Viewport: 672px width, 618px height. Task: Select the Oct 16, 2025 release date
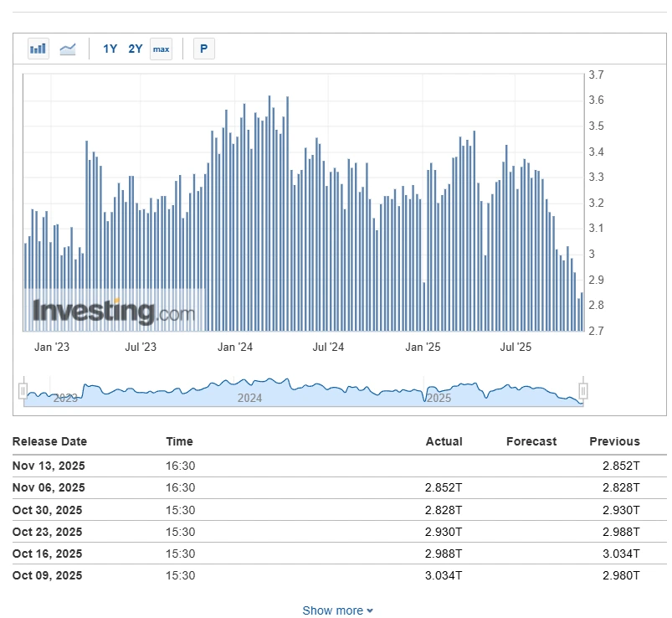click(47, 554)
